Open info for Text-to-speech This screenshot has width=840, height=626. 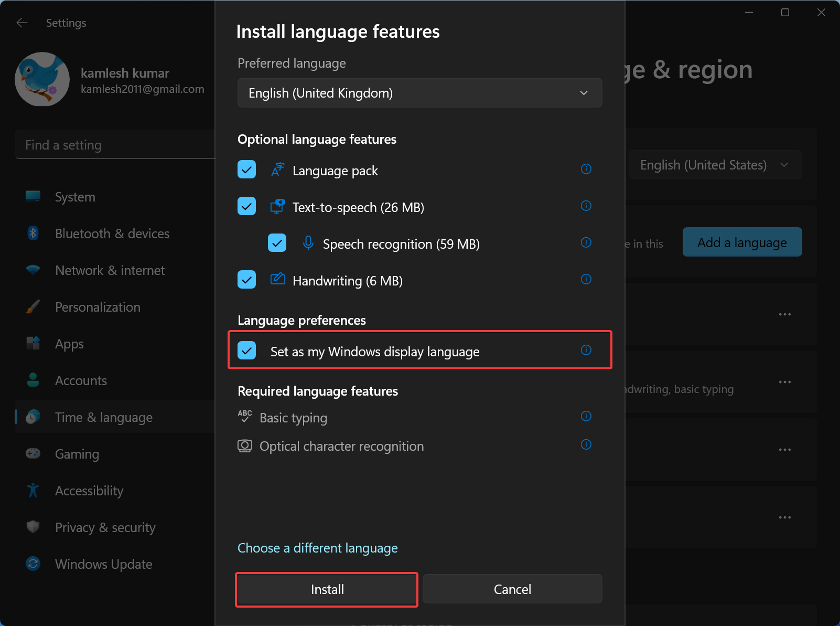pos(586,206)
